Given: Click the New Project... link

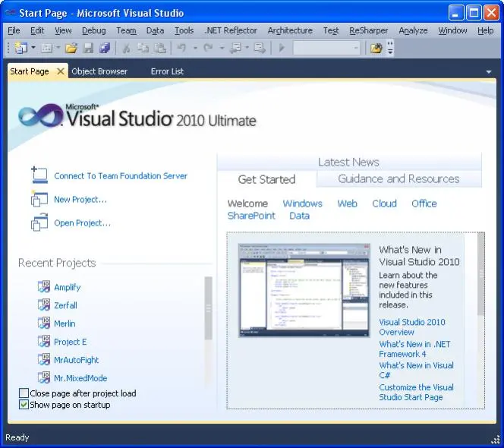Looking at the screenshot, I should click(x=80, y=200).
